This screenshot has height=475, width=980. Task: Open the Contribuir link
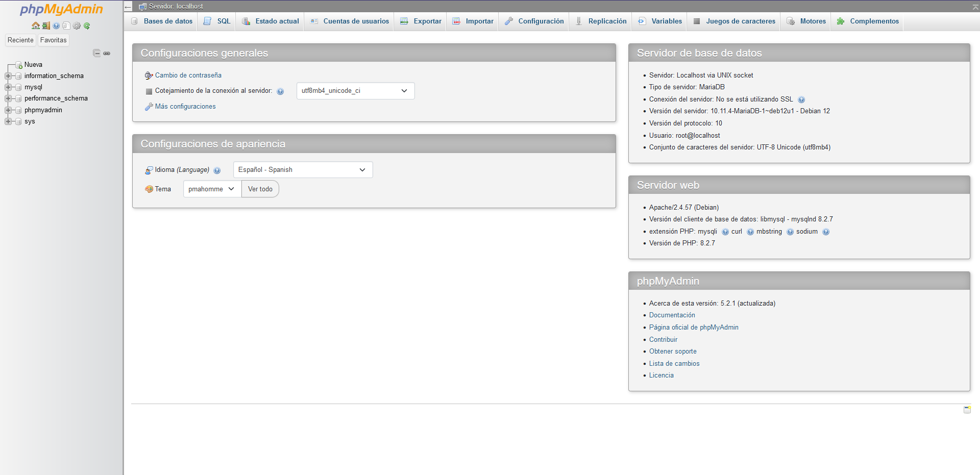[x=663, y=340]
